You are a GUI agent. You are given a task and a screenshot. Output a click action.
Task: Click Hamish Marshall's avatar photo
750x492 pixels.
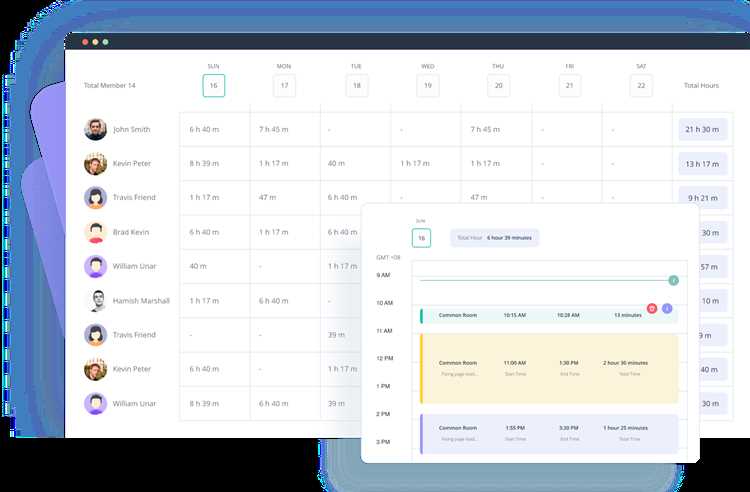[96, 301]
